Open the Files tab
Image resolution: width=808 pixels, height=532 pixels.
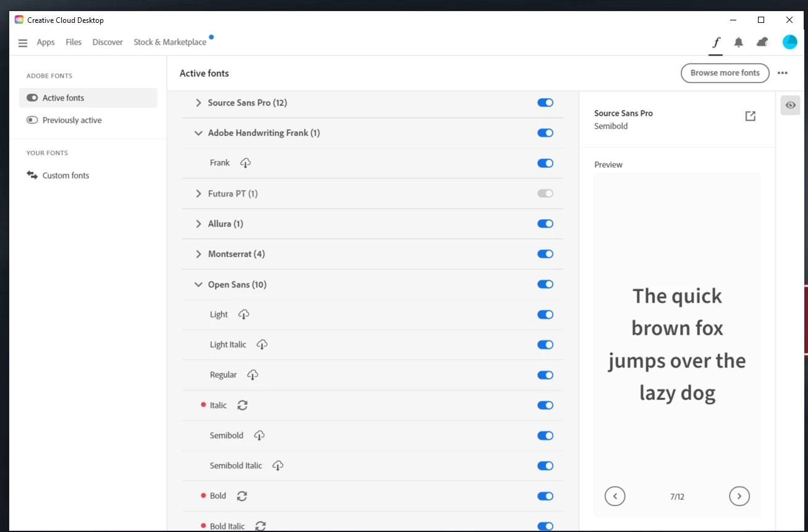tap(74, 42)
